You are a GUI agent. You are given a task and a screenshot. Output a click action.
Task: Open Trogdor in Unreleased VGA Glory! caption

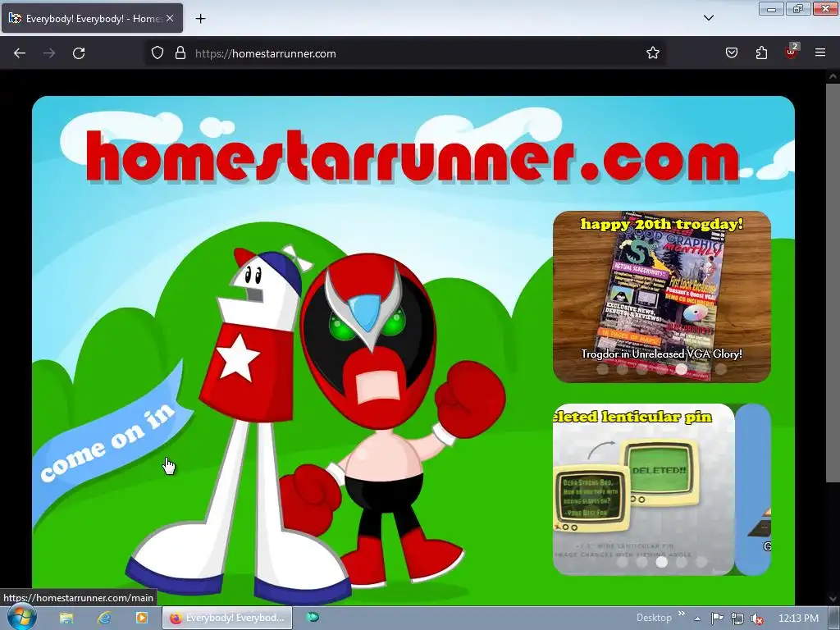tap(662, 354)
